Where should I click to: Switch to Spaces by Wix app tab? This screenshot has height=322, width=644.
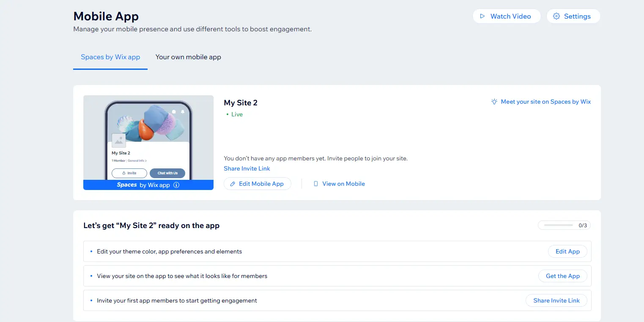(110, 57)
